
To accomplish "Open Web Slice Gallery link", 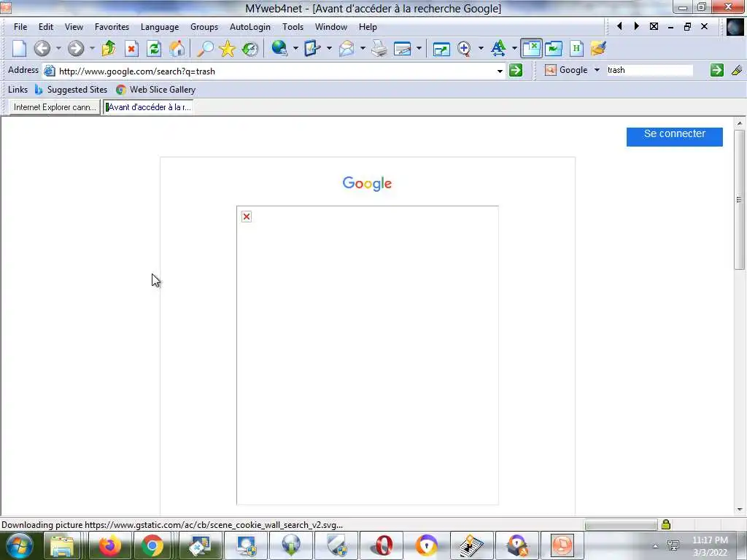I will coord(156,90).
